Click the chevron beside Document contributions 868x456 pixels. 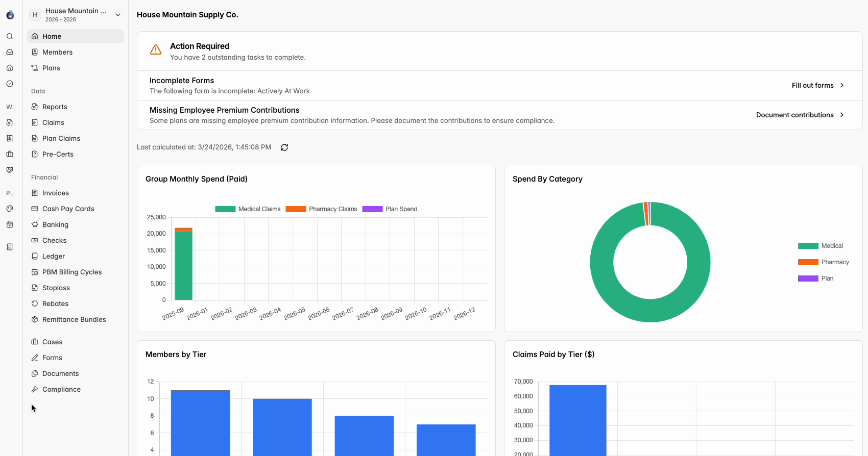click(842, 115)
